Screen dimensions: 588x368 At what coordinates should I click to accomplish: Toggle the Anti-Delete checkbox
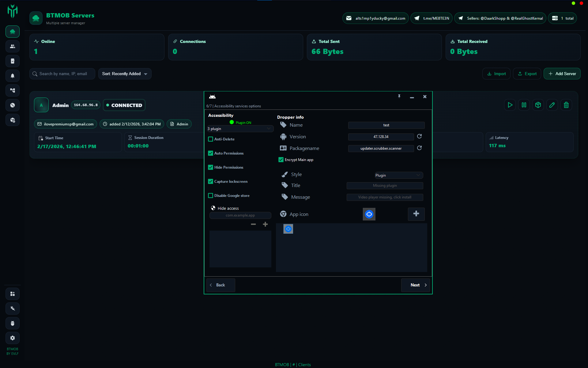pos(211,139)
